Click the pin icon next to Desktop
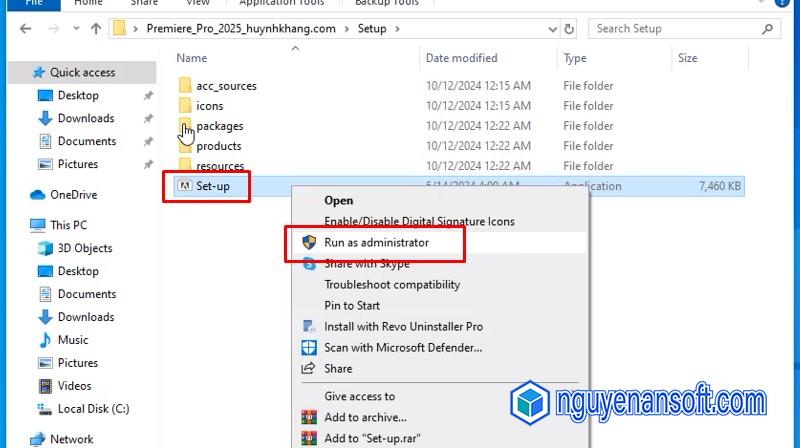The width and height of the screenshot is (800, 448). tap(148, 95)
